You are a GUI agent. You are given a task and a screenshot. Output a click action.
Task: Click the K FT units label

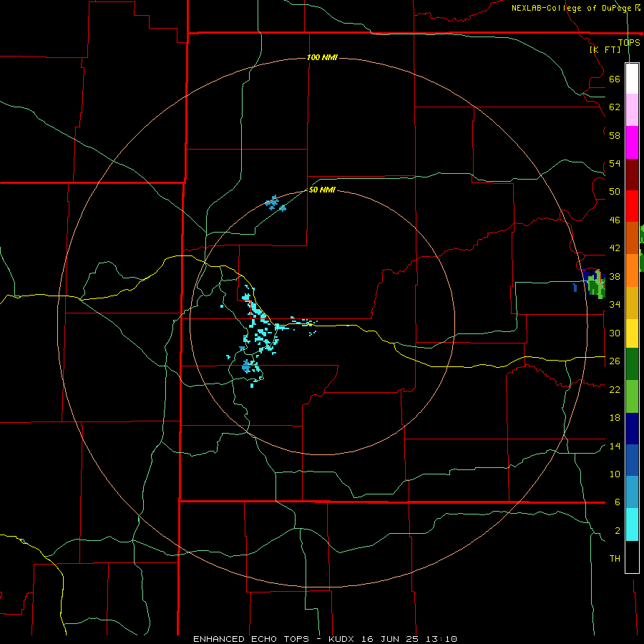click(605, 49)
